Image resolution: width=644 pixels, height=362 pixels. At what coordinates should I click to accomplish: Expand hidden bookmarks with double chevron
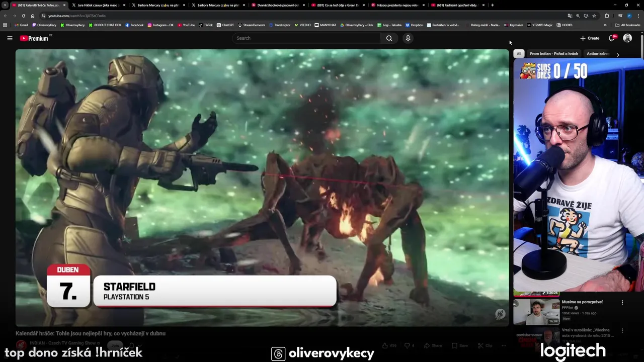(x=605, y=25)
